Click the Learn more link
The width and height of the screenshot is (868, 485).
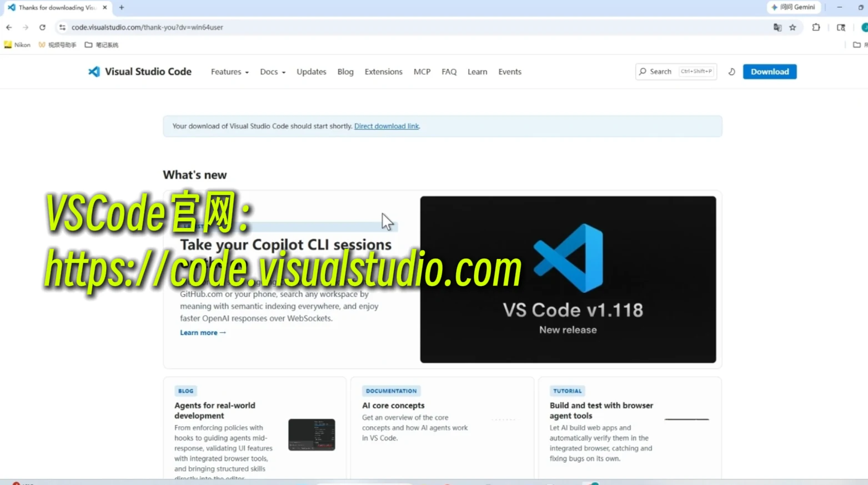click(203, 333)
